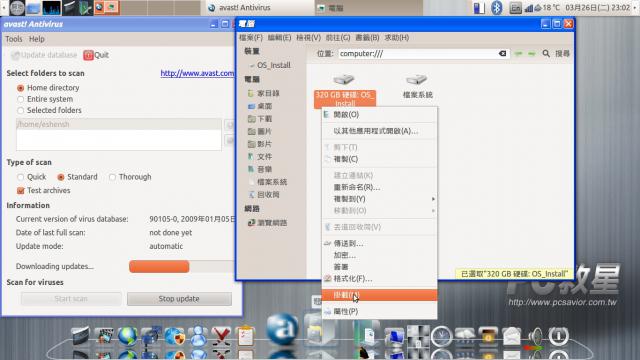Open the avast 'a' ball icon in dock

pos(282,329)
